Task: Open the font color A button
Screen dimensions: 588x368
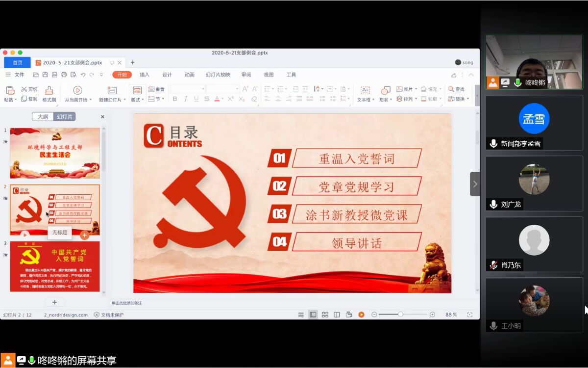Action: (217, 99)
